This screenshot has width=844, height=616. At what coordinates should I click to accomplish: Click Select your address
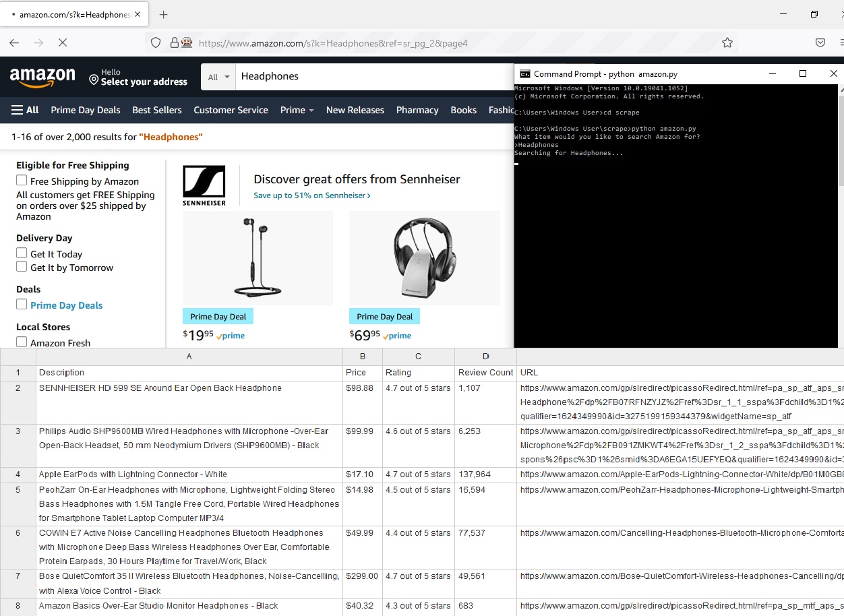click(144, 82)
